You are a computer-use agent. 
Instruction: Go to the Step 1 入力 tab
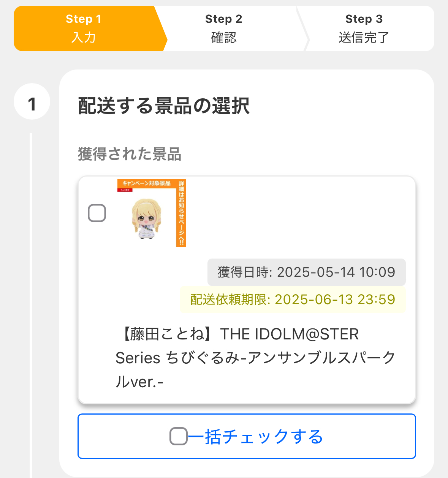[x=84, y=28]
